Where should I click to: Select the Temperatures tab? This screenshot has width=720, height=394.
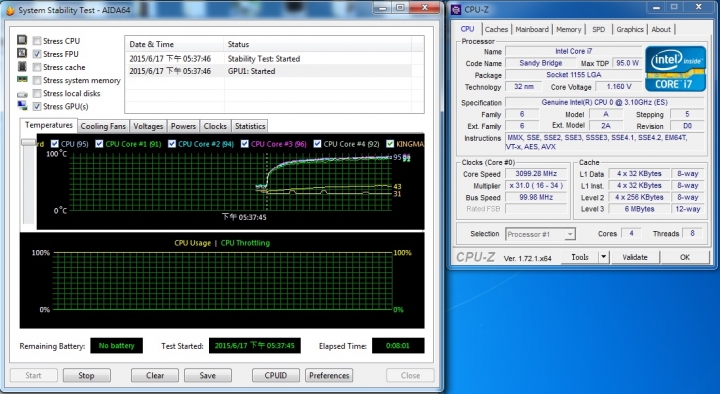point(49,125)
